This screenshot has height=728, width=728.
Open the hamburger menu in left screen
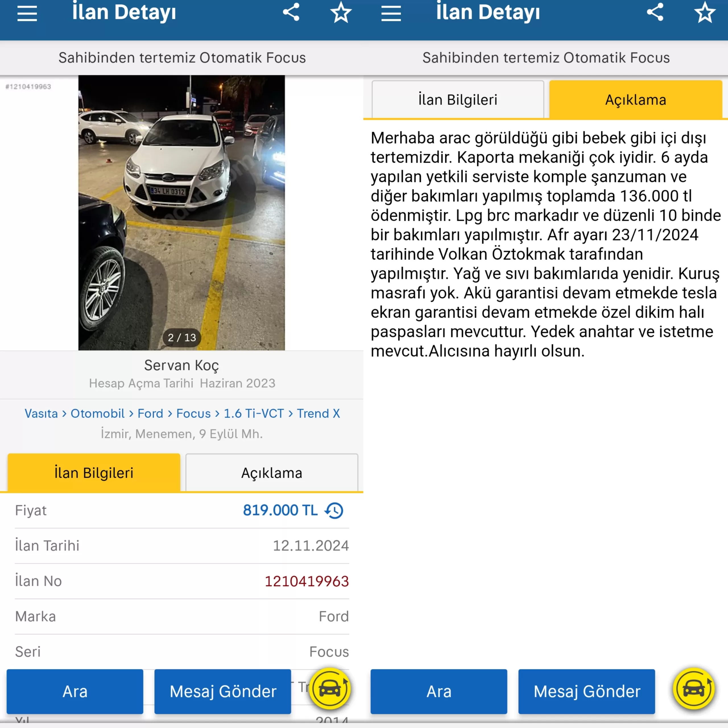(27, 14)
